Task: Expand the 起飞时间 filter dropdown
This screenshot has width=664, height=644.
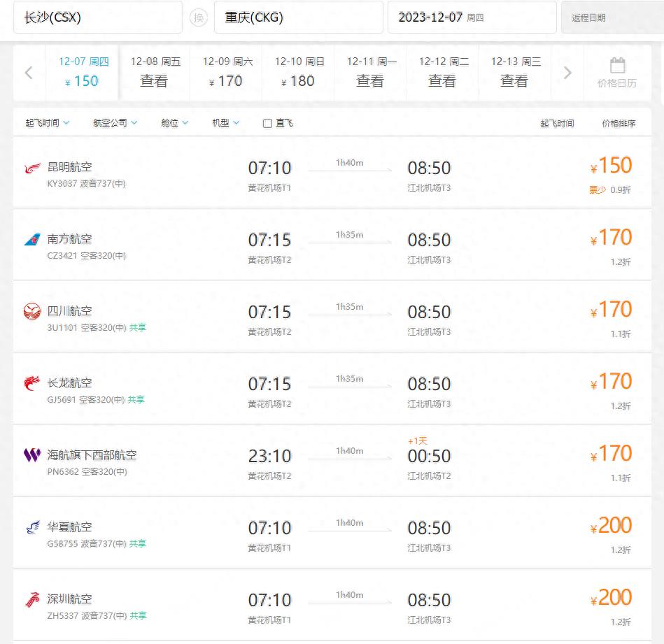Action: tap(48, 123)
